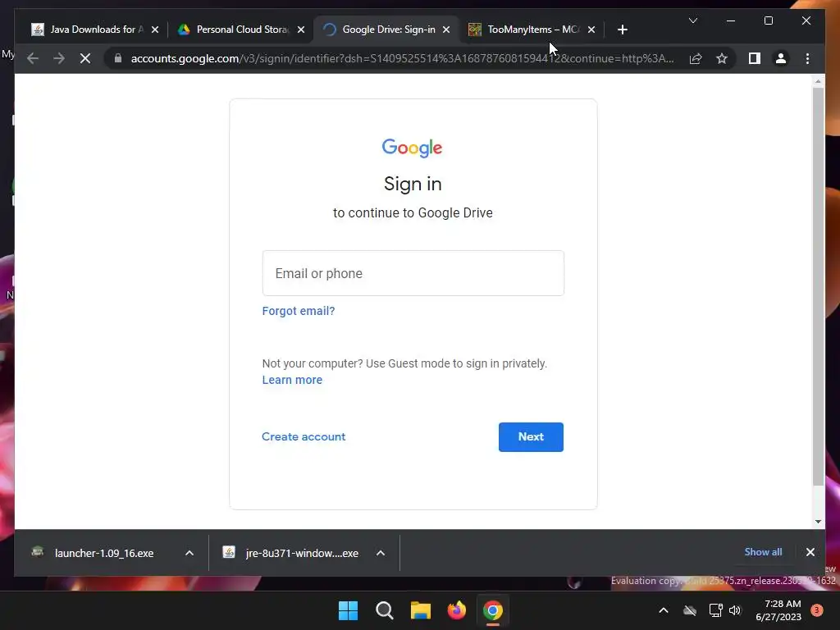Viewport: 840px width, 630px height.
Task: Open the clock and date flyout
Action: click(778, 610)
